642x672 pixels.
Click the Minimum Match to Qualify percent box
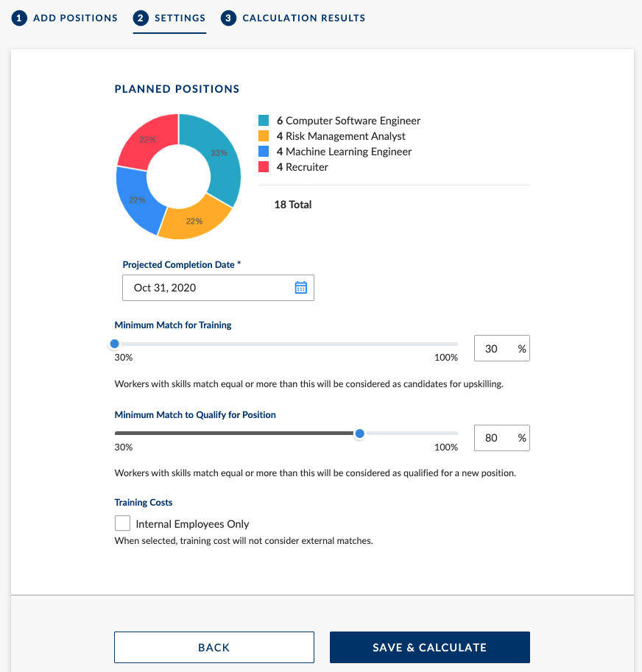pyautogui.click(x=492, y=439)
